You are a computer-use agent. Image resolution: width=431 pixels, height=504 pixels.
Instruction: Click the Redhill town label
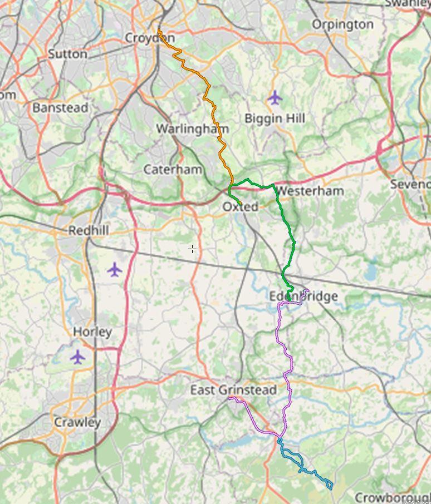[89, 230]
